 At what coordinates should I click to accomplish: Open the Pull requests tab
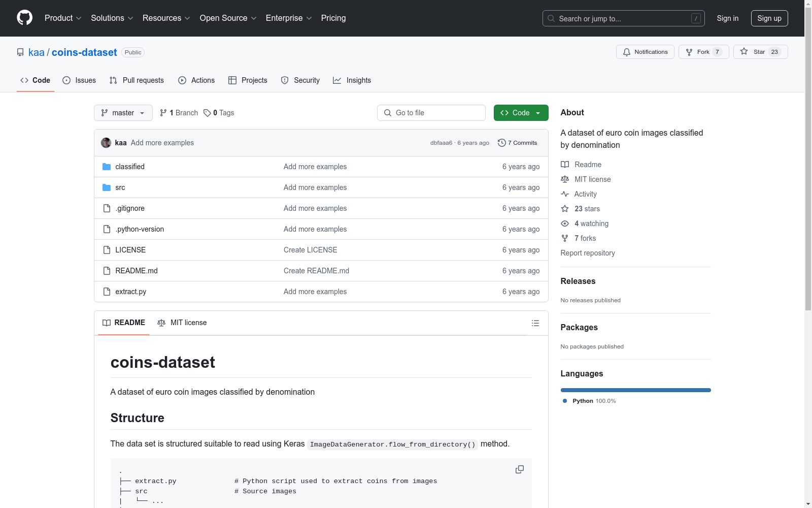click(137, 80)
